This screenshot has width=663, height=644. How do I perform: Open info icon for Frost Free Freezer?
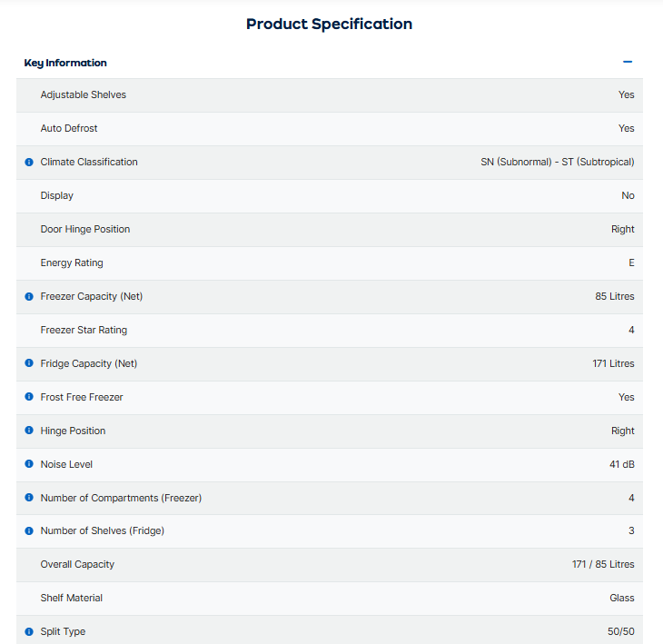(29, 396)
